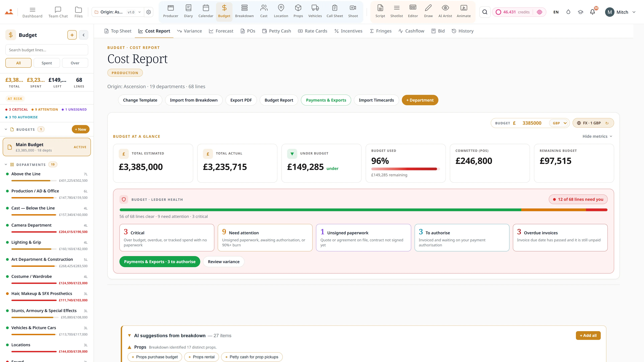Open the Producer module
644x362 pixels.
tap(171, 12)
